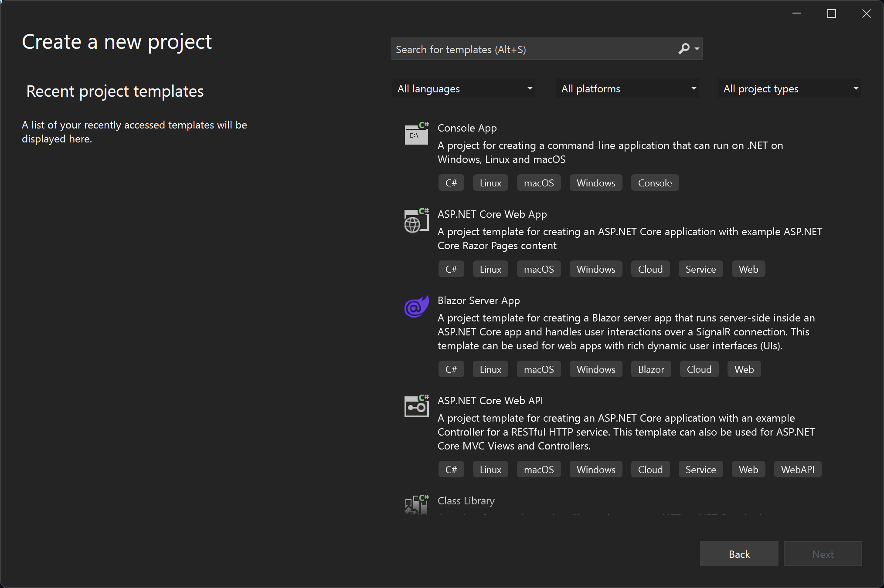Click the Next button

coord(823,554)
